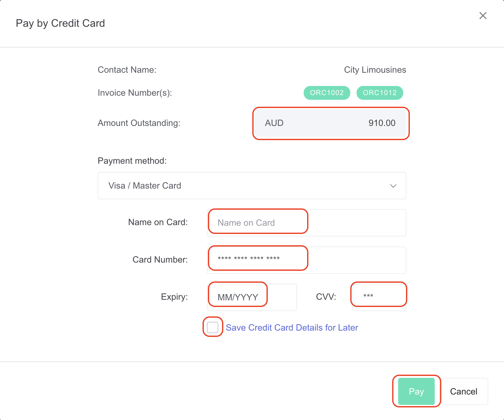This screenshot has height=420, width=504.
Task: Click the Name on Card input
Action: pos(257,222)
